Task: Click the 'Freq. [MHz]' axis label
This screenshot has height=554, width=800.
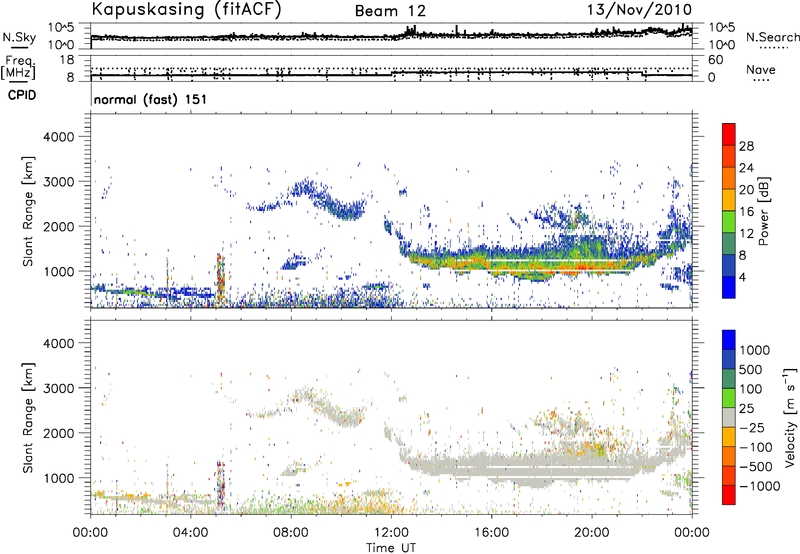Action: (18, 67)
